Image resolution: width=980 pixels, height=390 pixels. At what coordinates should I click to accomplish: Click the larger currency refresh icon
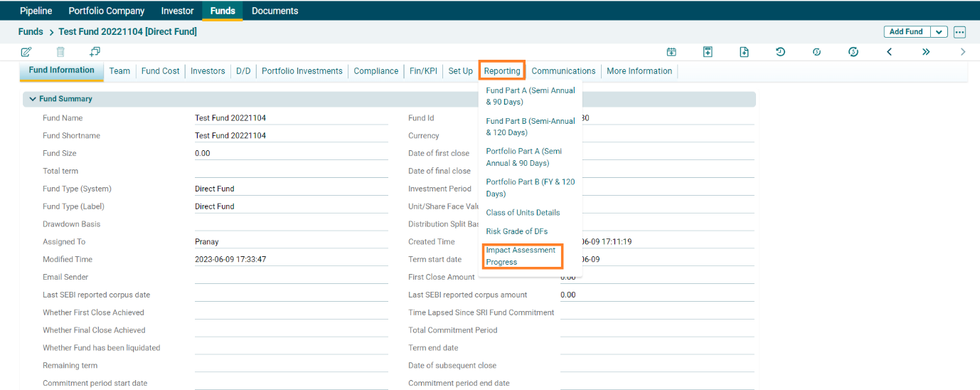(x=853, y=52)
